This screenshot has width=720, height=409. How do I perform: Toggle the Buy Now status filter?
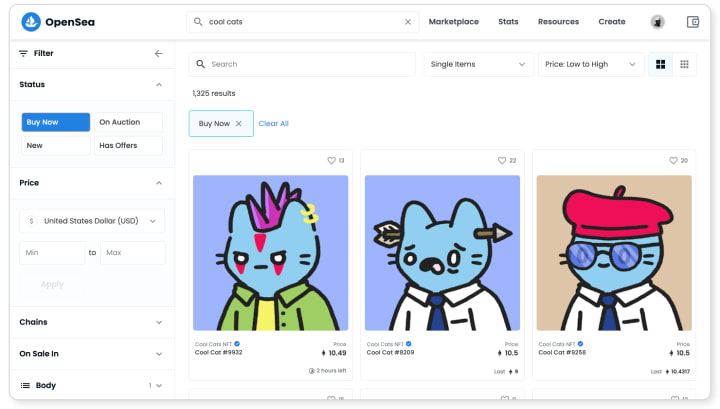tap(56, 122)
